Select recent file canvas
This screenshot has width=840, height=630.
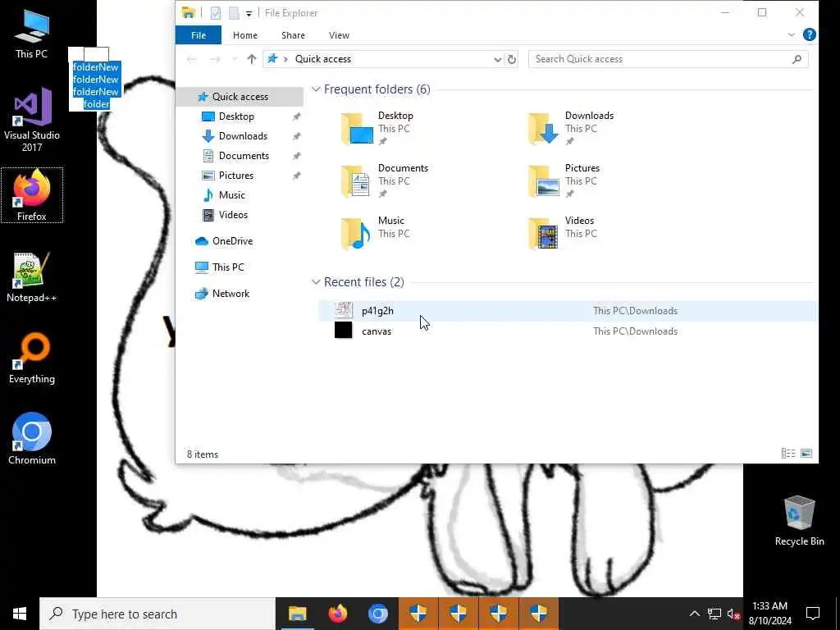point(567,331)
